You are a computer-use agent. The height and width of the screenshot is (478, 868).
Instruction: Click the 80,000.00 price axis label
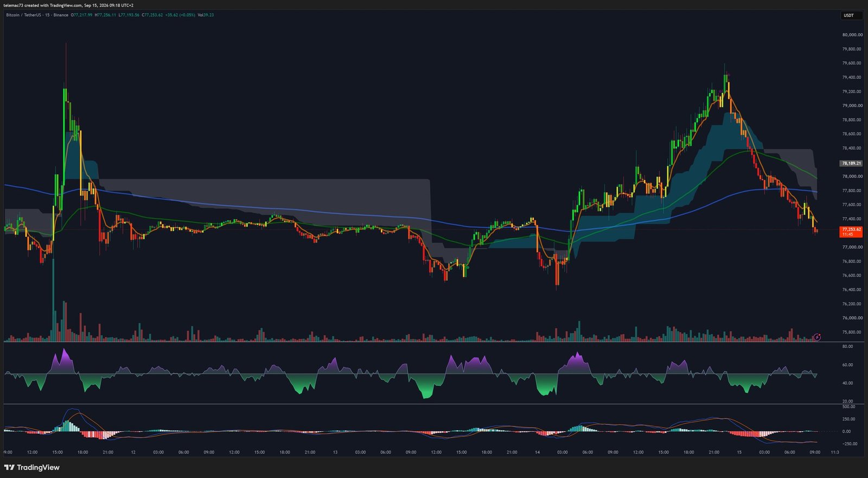(x=852, y=35)
